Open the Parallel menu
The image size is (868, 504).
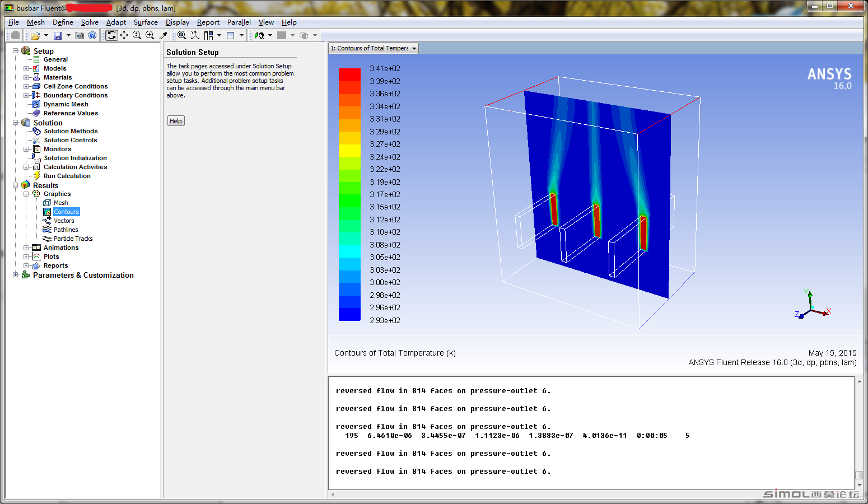point(239,22)
